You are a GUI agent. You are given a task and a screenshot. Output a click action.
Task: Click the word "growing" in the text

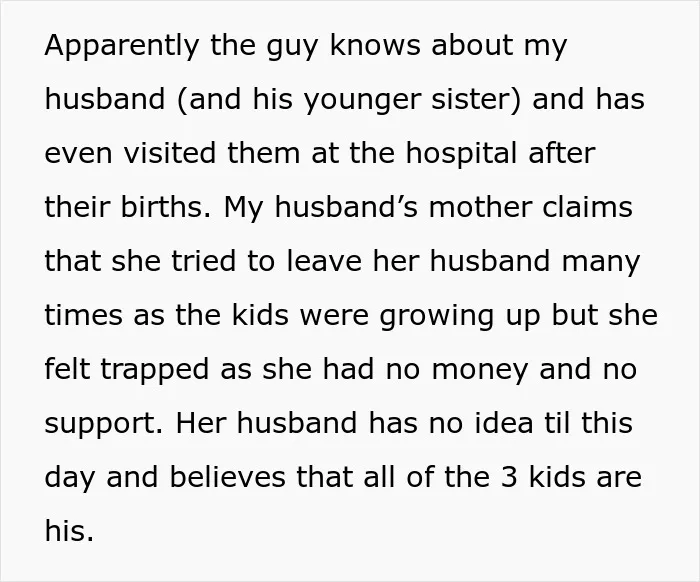point(437,317)
